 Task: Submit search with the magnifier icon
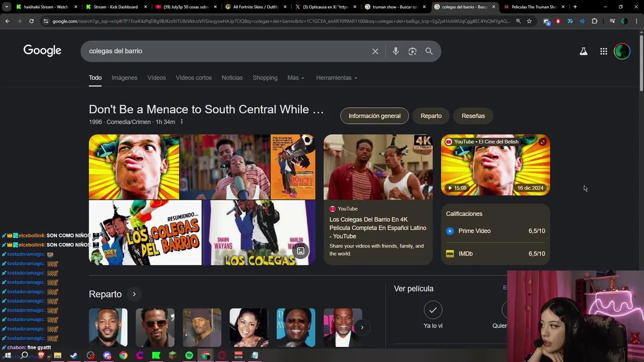click(x=429, y=51)
